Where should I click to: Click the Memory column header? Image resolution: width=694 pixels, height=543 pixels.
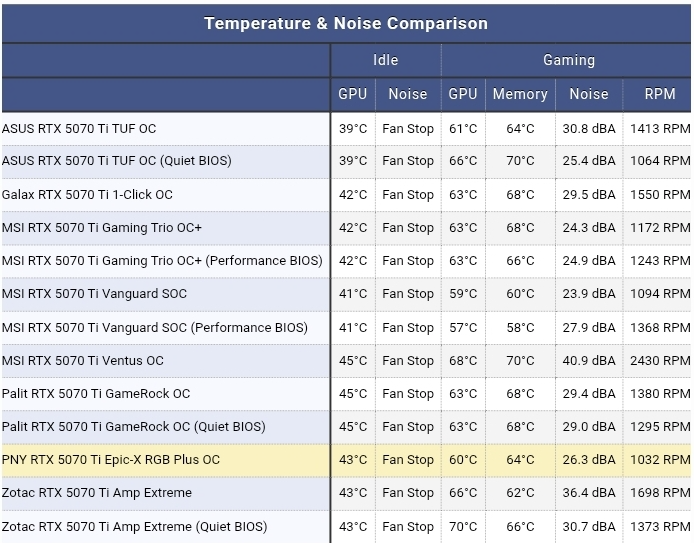click(x=520, y=94)
